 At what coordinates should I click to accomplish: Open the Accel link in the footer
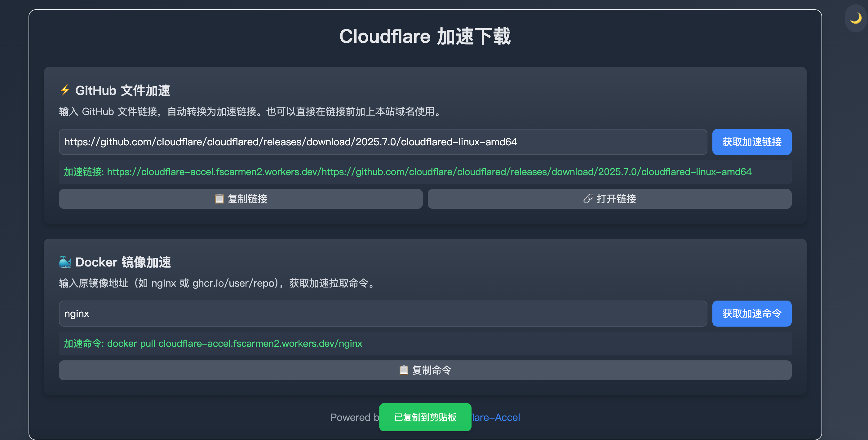(x=495, y=417)
